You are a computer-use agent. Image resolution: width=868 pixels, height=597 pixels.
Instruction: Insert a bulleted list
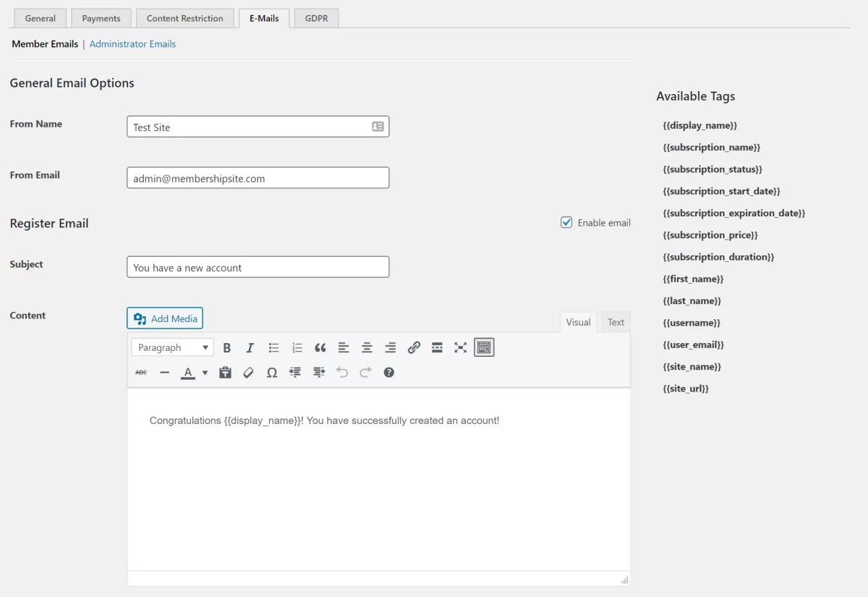coord(273,348)
